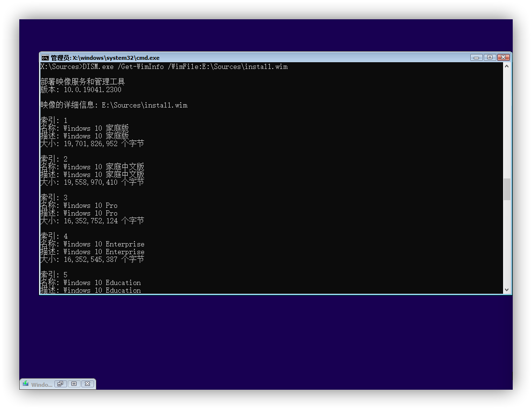Screen dimensions: 532x409
Task: Click 名称: Windows 10 Education line
Action: (91, 283)
